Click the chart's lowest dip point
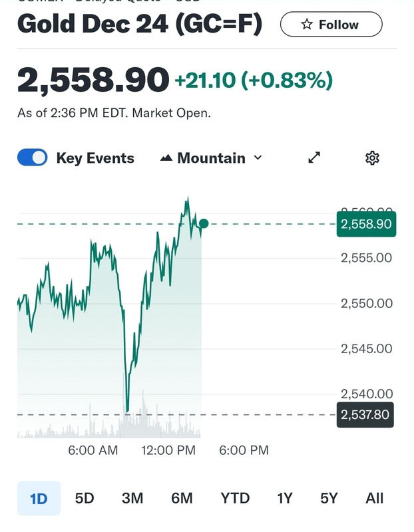414x532 pixels. coord(126,411)
